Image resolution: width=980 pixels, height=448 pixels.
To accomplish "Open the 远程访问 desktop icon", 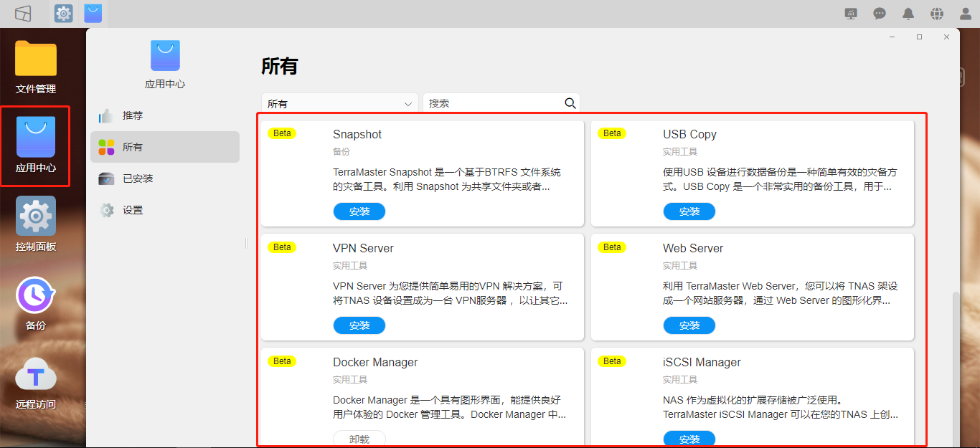I will click(36, 383).
